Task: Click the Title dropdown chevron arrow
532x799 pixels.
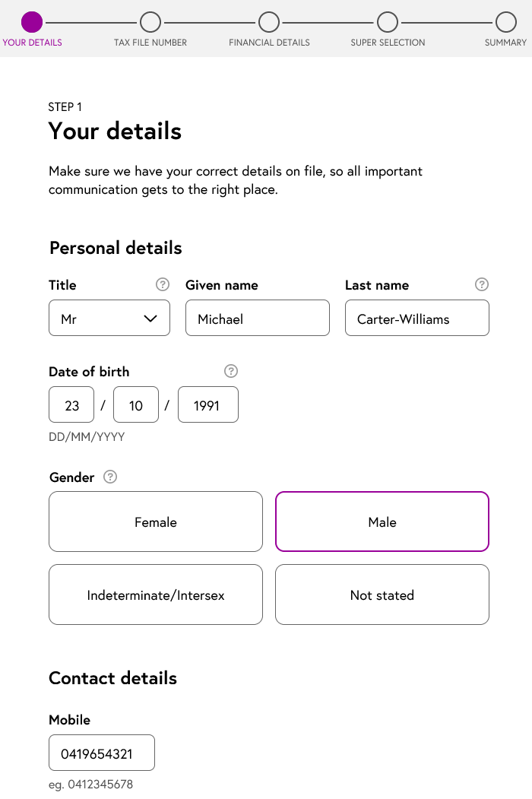Action: pos(150,319)
